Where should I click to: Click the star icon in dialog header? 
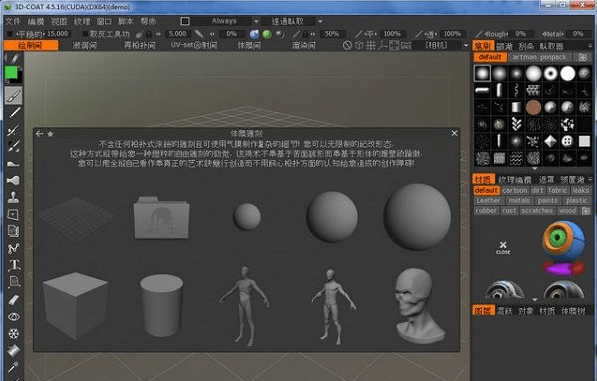[x=50, y=134]
